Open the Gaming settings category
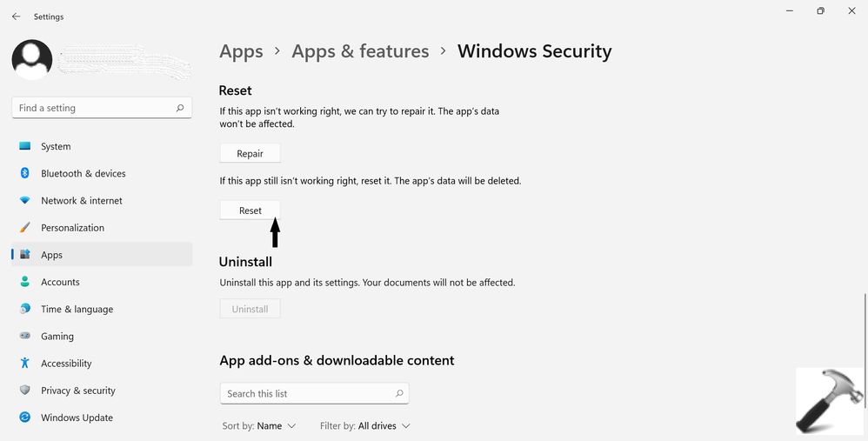 [x=102, y=336]
